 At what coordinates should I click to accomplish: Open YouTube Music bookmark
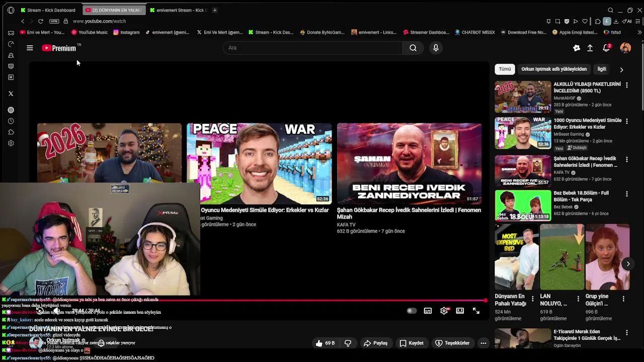90,32
